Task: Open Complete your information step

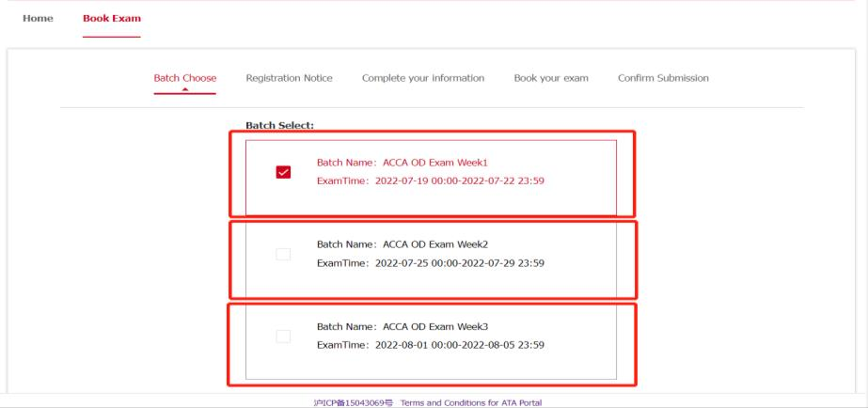Action: click(423, 77)
